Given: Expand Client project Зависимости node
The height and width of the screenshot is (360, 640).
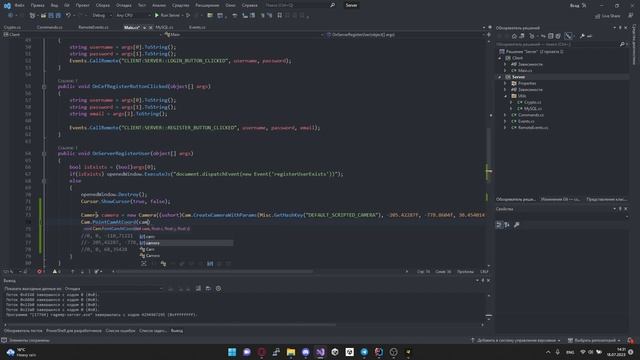Looking at the screenshot, I should 505,64.
